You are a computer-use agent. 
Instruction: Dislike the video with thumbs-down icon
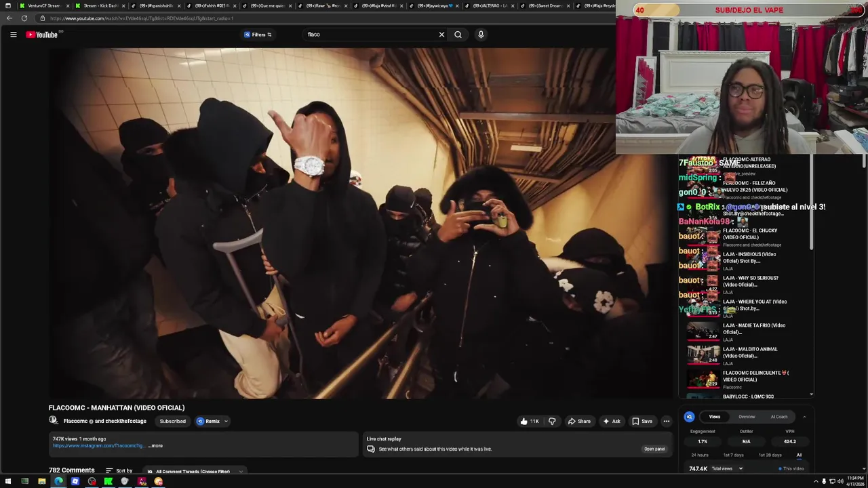(x=552, y=421)
